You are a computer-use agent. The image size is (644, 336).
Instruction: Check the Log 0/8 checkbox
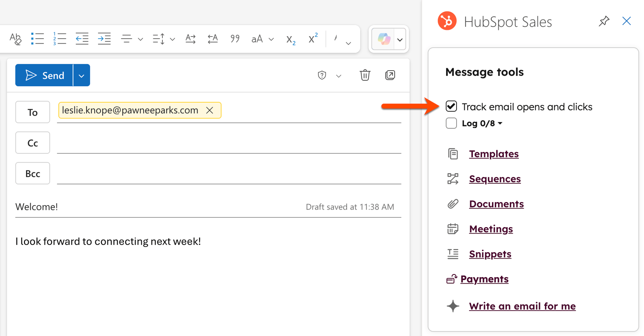pos(451,123)
